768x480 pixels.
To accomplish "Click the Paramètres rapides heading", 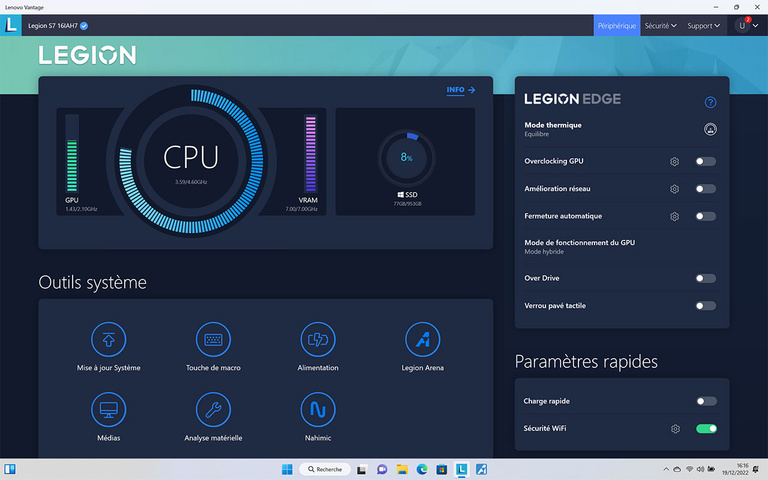I will [586, 362].
